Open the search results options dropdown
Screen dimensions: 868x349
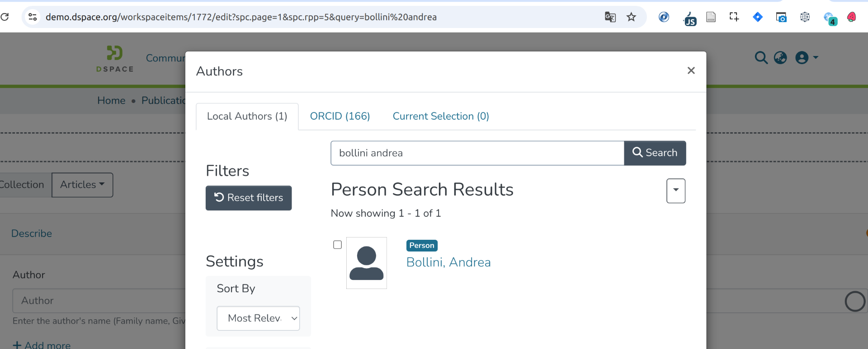[x=675, y=191]
